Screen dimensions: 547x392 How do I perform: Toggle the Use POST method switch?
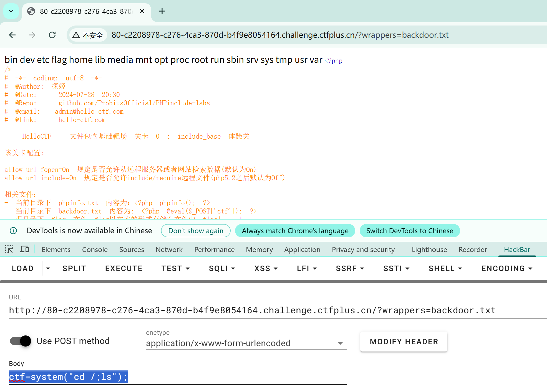(x=21, y=341)
